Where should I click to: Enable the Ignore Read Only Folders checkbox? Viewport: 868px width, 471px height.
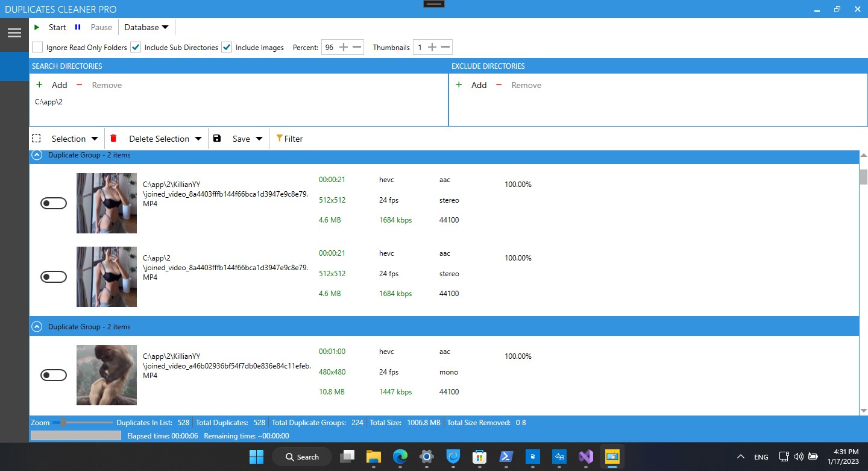[x=37, y=47]
